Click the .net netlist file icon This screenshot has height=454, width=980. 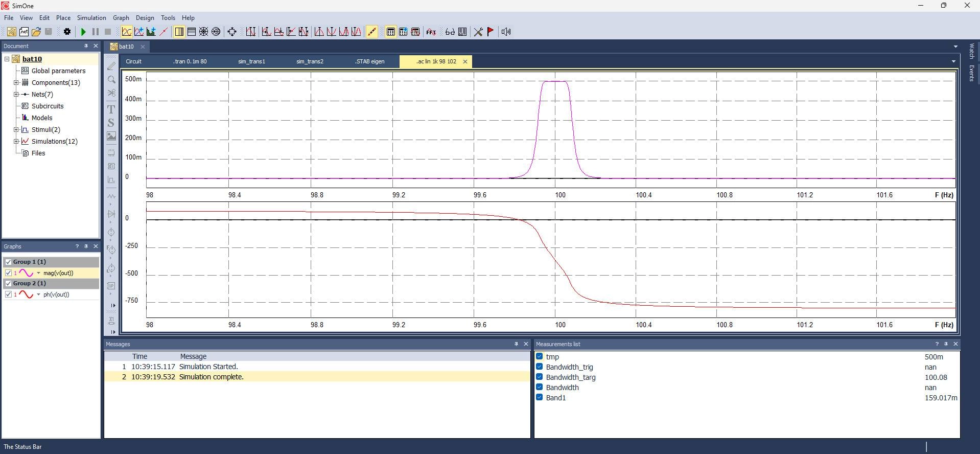(x=24, y=32)
